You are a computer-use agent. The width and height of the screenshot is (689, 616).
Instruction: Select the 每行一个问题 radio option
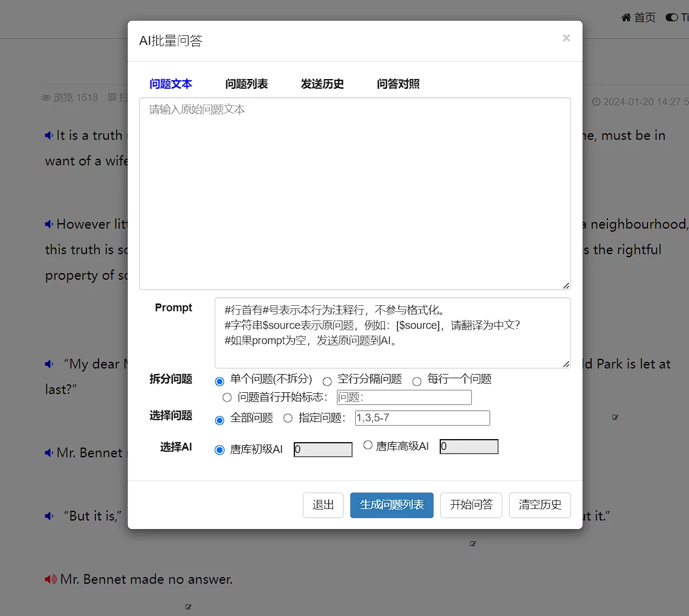pyautogui.click(x=417, y=381)
